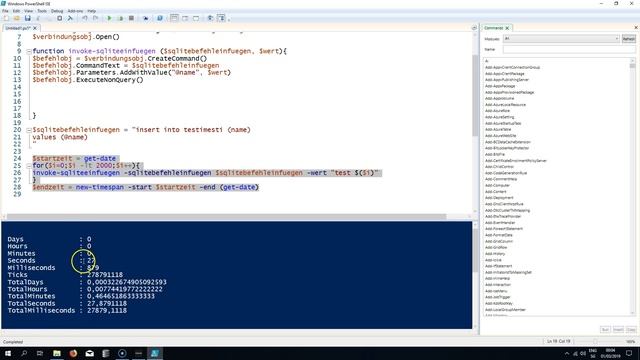640x360 pixels.
Task: Click the commands list vertical scrollbar
Action: 633,187
